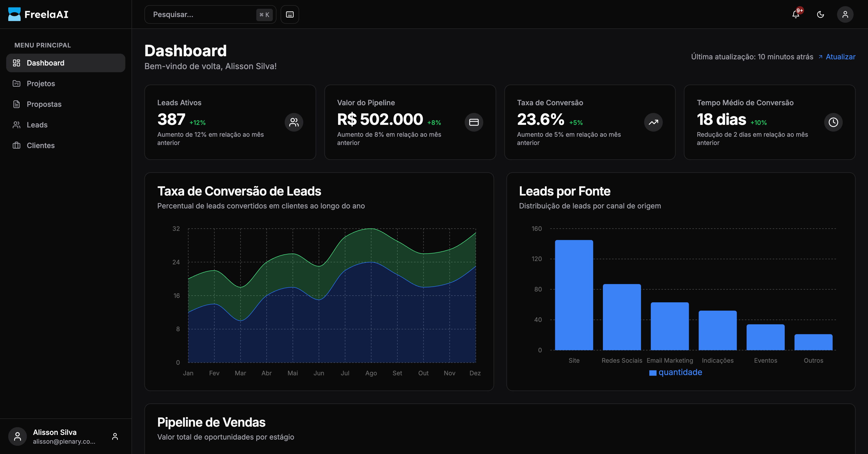
Task: Open profile icon beside Alisson Silva footer
Action: click(x=115, y=436)
